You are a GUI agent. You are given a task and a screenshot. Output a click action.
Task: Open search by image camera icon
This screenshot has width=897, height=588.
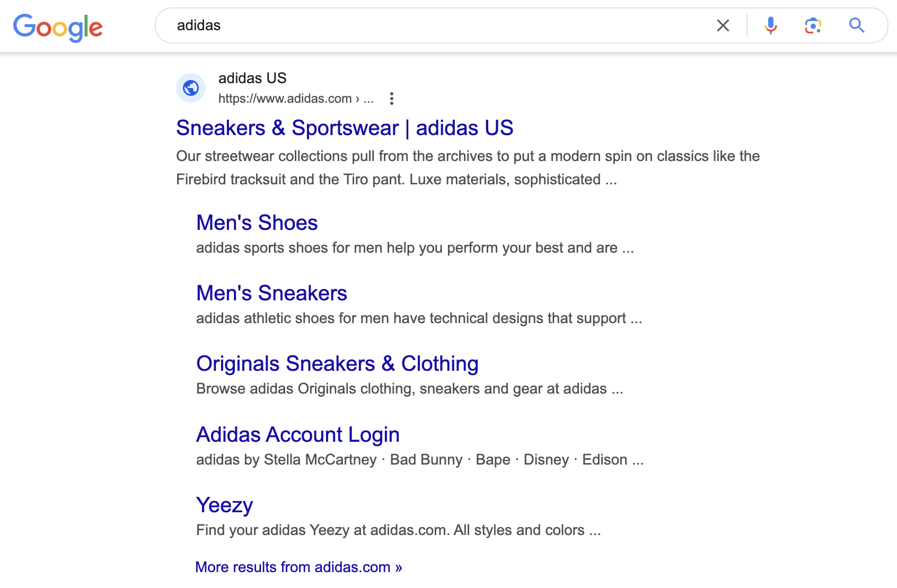pos(813,25)
